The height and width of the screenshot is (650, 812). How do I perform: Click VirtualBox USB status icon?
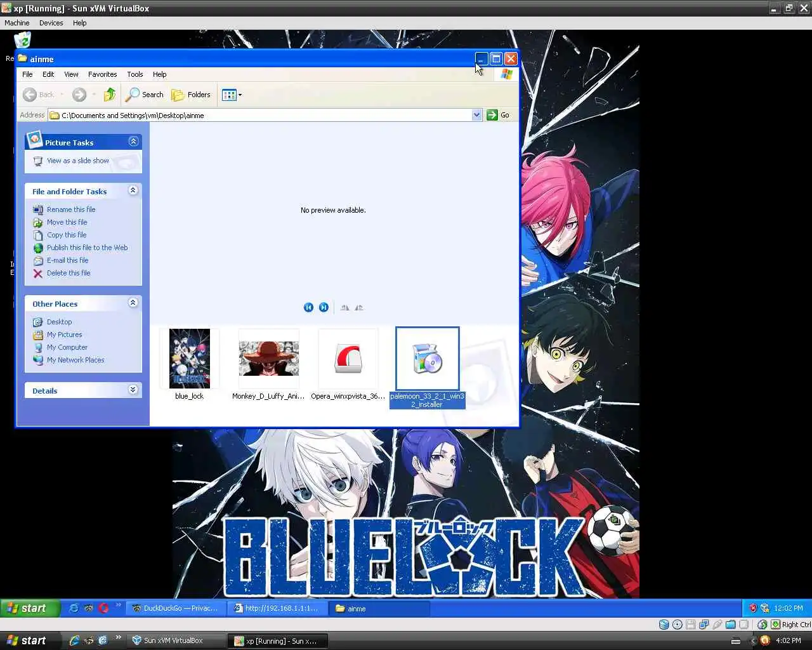pos(717,625)
